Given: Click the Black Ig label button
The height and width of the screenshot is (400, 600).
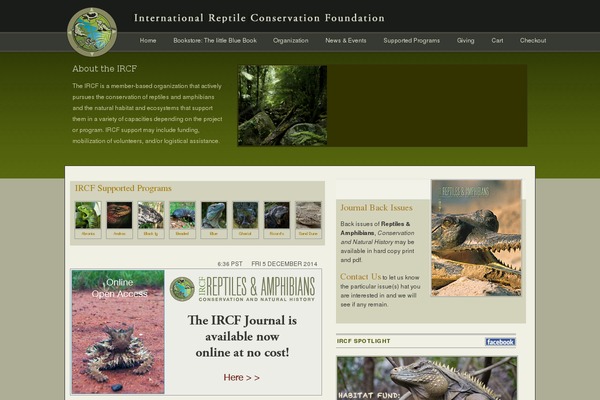Looking at the screenshot, I should [151, 233].
